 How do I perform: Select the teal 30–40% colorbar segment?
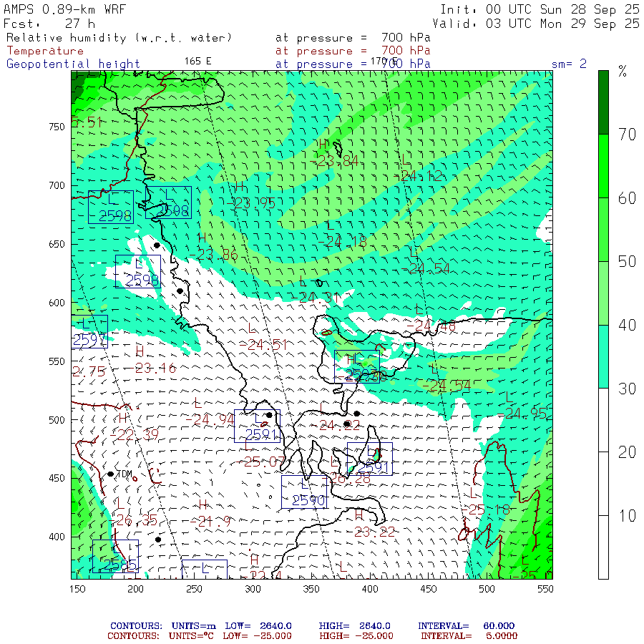pos(604,356)
